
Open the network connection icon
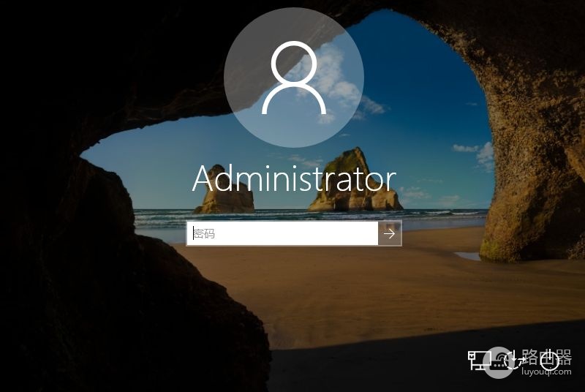[479, 360]
